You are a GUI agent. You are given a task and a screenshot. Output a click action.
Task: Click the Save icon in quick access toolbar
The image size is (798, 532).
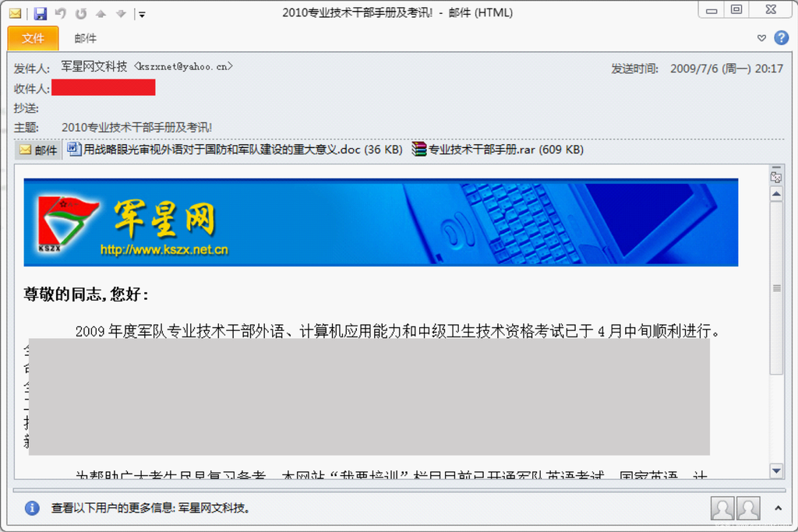click(x=41, y=13)
